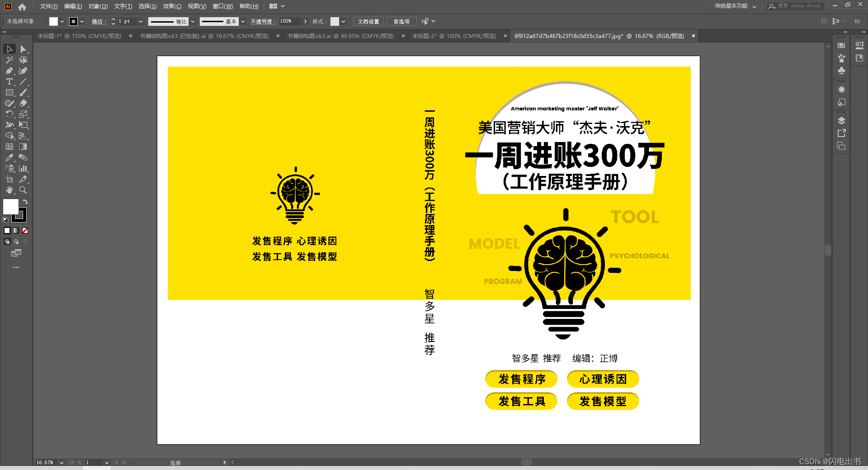Select the Shaper tool

coord(9,103)
